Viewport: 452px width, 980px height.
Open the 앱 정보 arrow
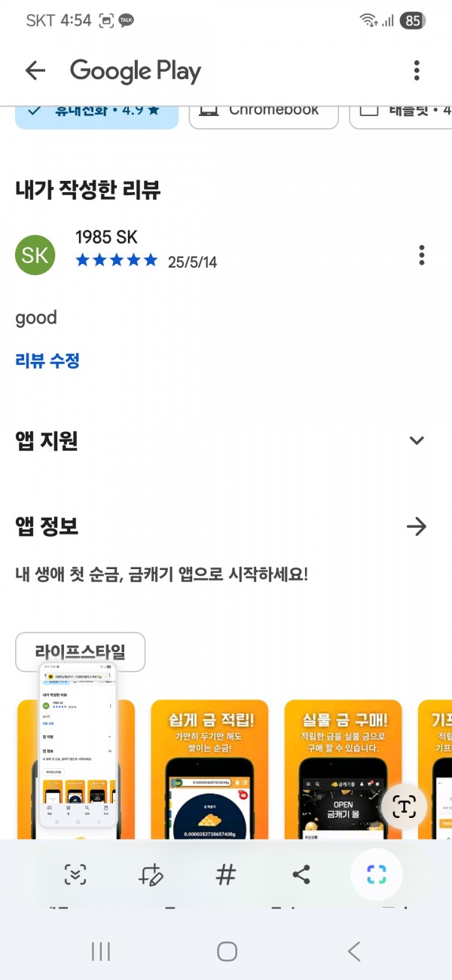[x=417, y=526]
